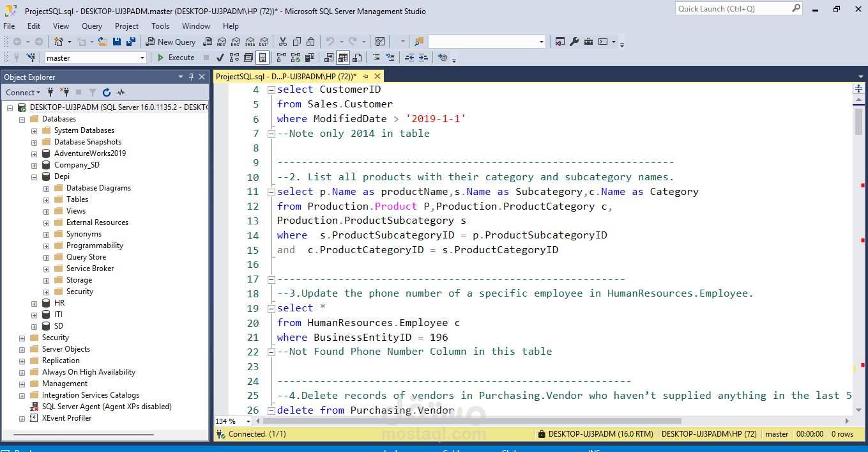Switch to Results to File
Image resolution: width=868 pixels, height=452 pixels.
[x=357, y=58]
